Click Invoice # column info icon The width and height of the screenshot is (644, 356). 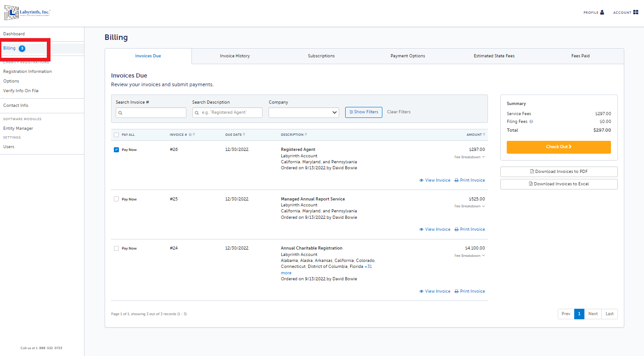click(190, 134)
